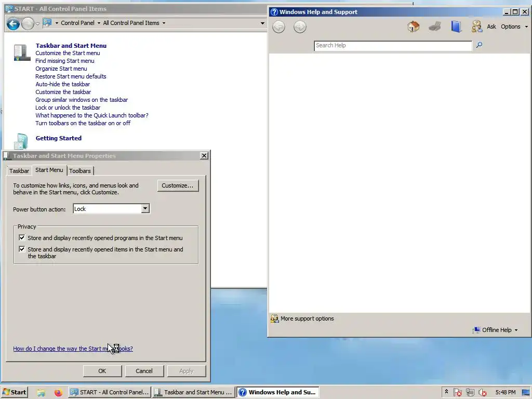Click Restore Start menu defaults link
This screenshot has height=399, width=532.
click(x=71, y=76)
